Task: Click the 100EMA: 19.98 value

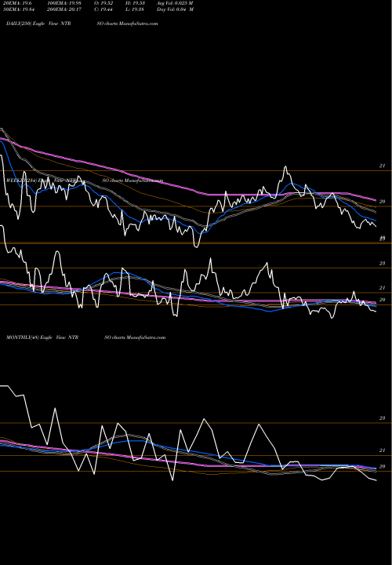Action: point(64,3)
